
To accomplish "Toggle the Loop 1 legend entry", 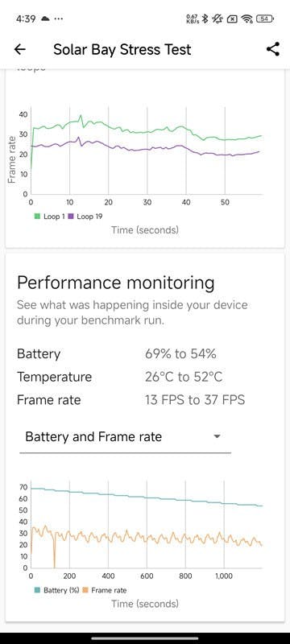I will point(50,217).
